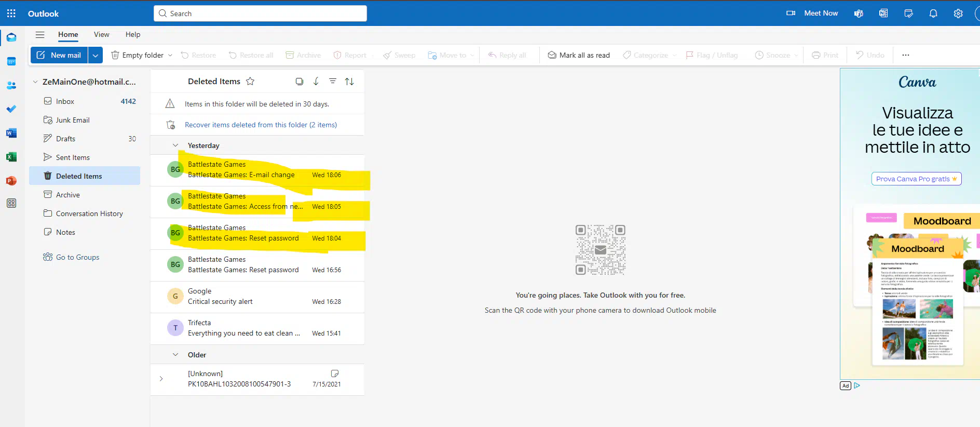The image size is (980, 427).
Task: Open the People app in the sidebar
Action: (11, 86)
